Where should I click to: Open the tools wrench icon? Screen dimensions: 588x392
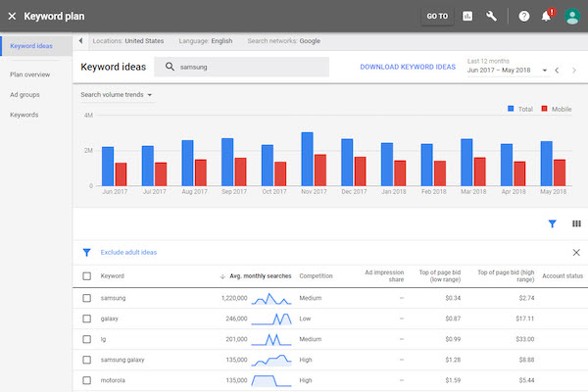[x=492, y=16]
